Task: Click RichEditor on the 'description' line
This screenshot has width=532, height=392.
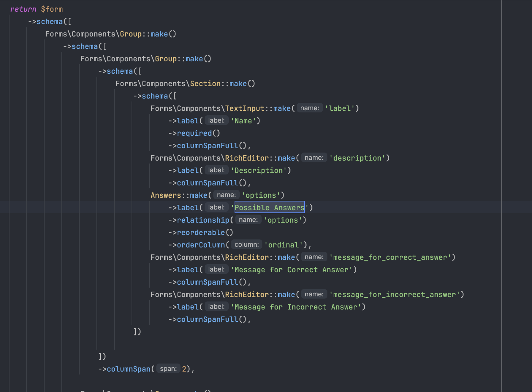Action: pyautogui.click(x=247, y=158)
